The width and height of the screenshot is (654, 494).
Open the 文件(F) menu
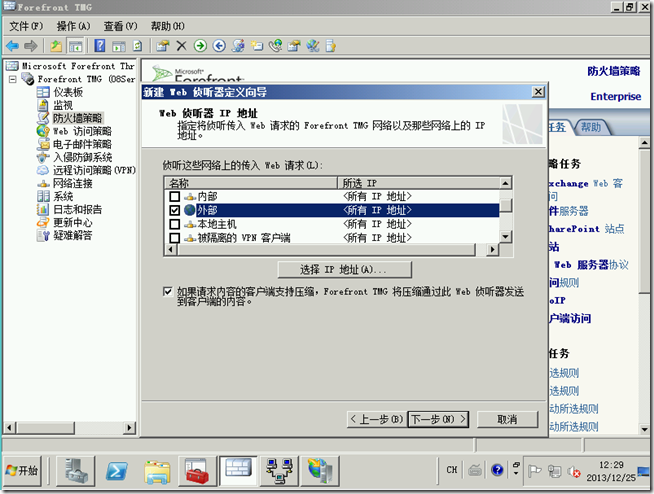[x=26, y=26]
